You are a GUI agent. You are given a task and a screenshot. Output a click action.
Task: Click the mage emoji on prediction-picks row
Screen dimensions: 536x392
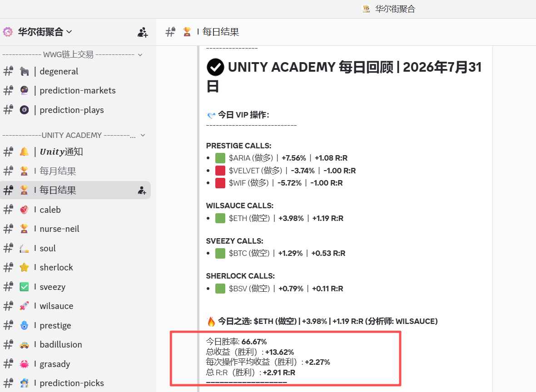(24, 383)
